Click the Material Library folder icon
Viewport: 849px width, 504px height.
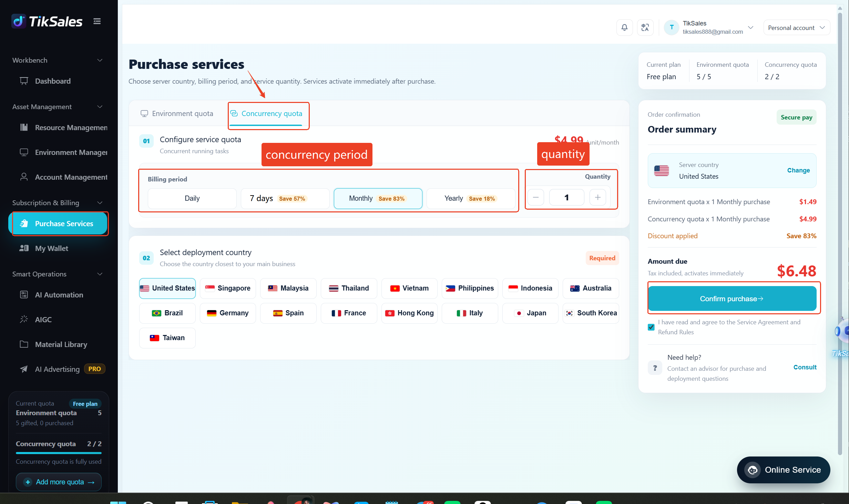coord(24,344)
